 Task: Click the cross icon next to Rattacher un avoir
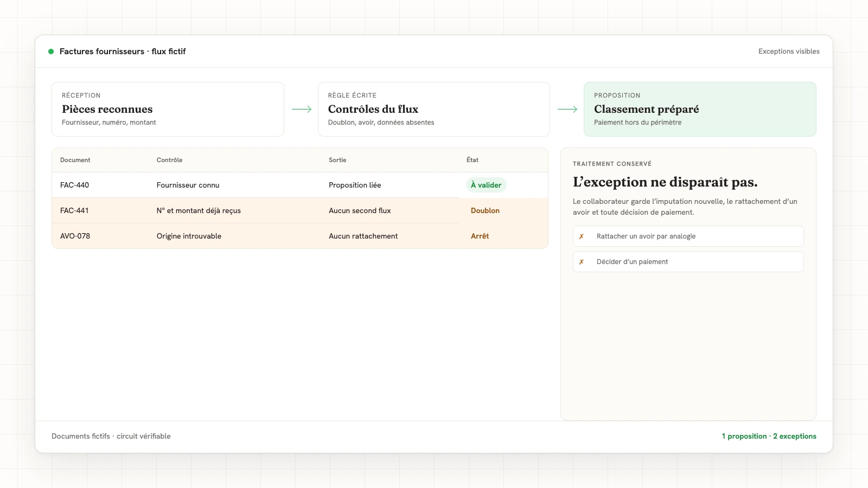(x=582, y=236)
